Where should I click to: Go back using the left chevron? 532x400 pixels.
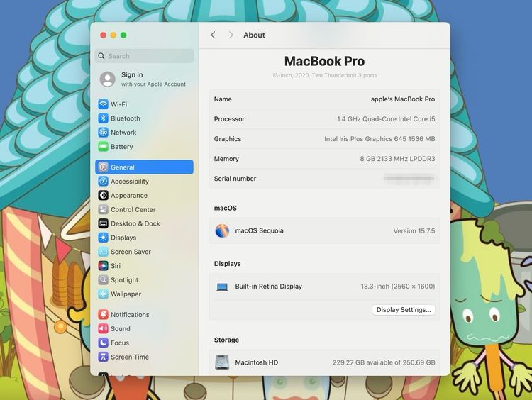pos(213,35)
